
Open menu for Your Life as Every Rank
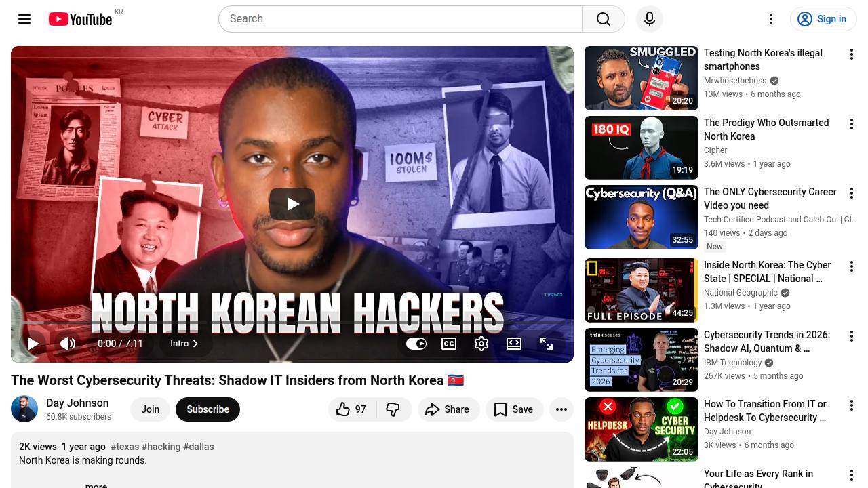coord(852,475)
